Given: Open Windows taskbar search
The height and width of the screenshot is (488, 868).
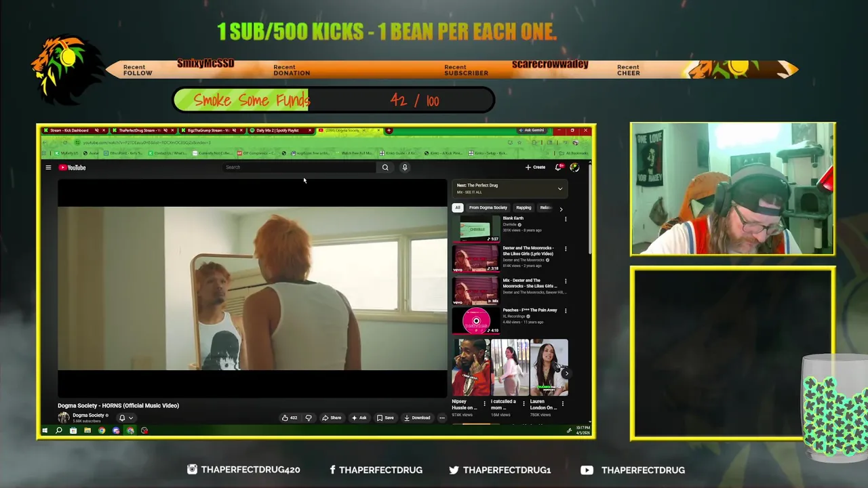Looking at the screenshot, I should tap(59, 430).
